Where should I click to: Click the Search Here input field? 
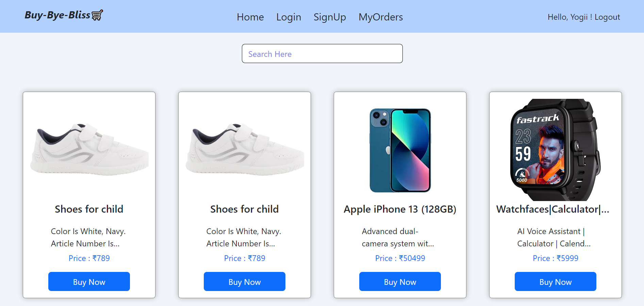(322, 53)
